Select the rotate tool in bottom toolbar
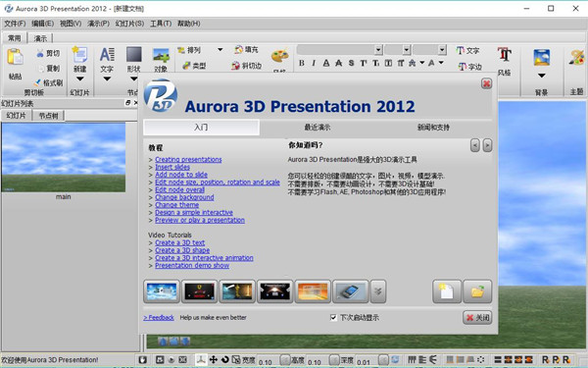 pyautogui.click(x=225, y=359)
